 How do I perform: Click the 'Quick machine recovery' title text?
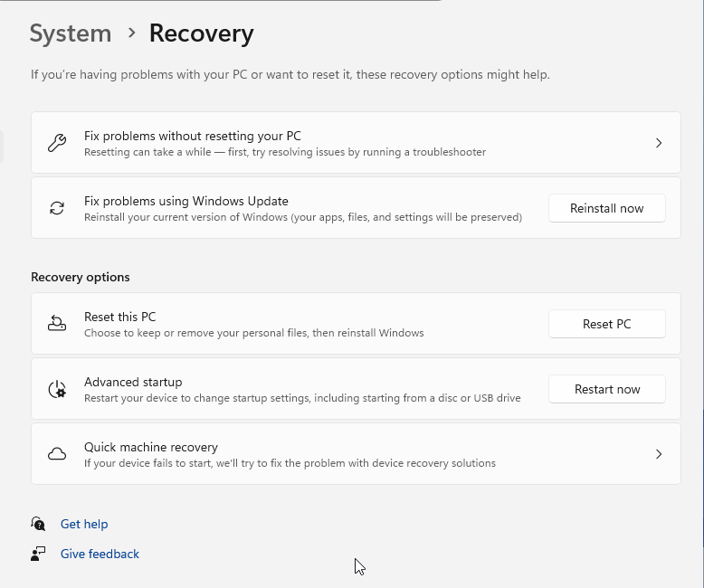(151, 447)
